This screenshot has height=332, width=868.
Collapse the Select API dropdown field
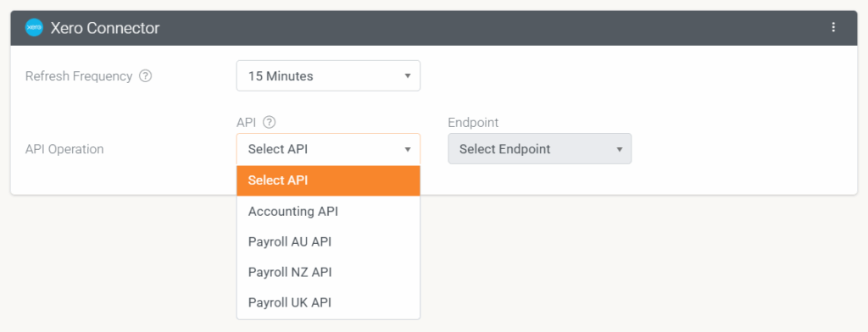328,149
